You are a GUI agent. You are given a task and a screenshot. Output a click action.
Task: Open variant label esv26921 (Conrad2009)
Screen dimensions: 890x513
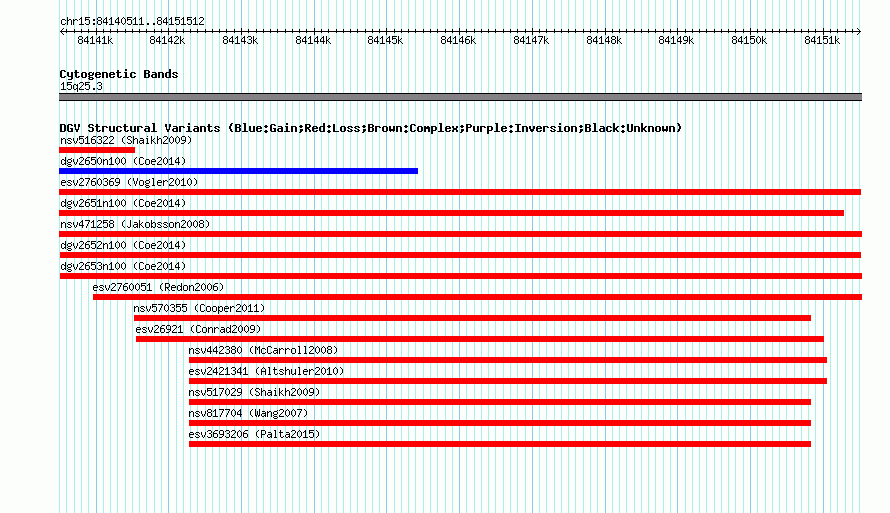[198, 329]
